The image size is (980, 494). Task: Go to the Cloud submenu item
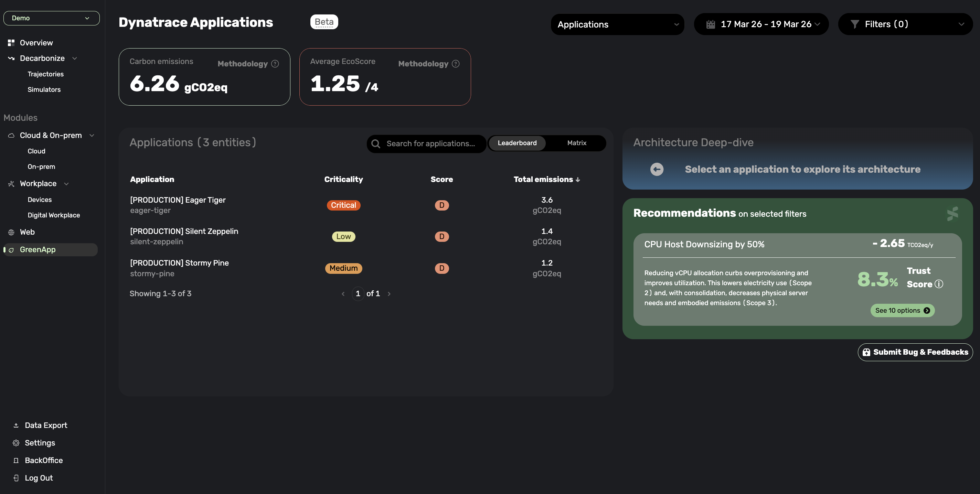click(x=36, y=151)
